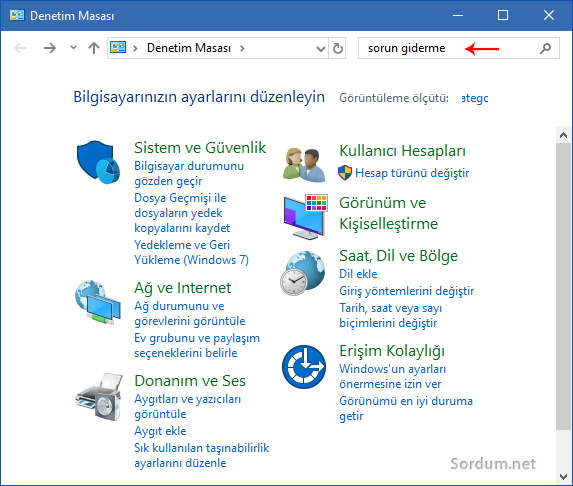Open Ev grubunu ve paylaşım seçeneklerini belirle

pos(197,345)
